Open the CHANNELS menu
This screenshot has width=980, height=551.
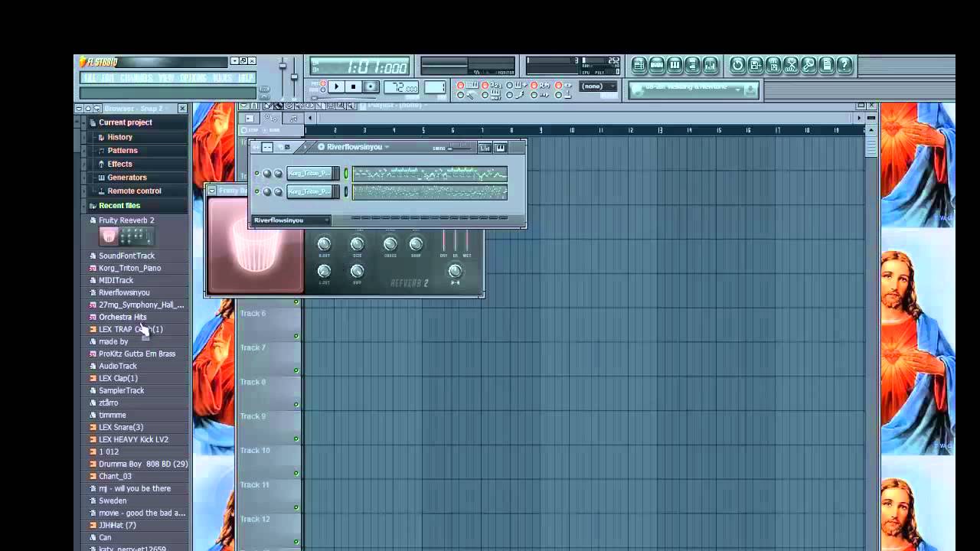point(136,78)
